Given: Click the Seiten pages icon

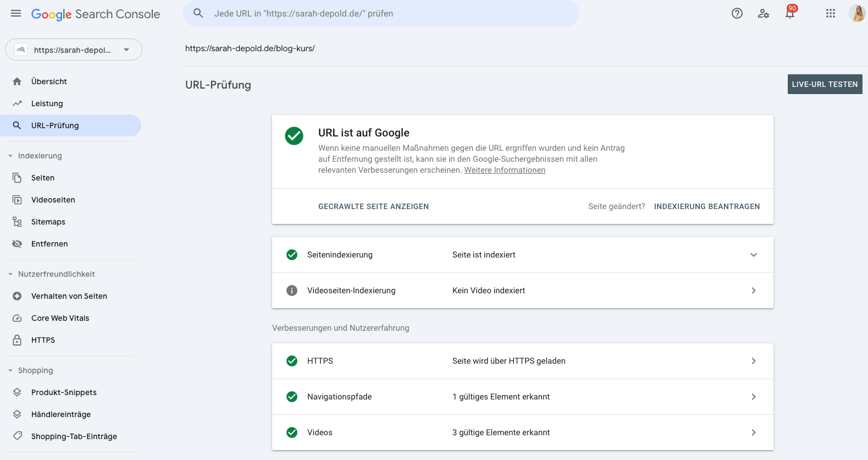Looking at the screenshot, I should [x=17, y=178].
